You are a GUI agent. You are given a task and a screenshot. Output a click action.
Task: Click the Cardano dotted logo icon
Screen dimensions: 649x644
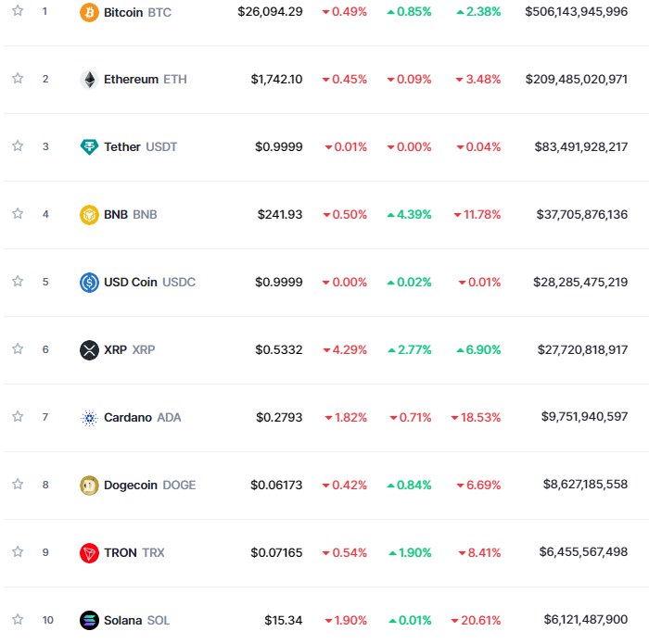tap(89, 418)
